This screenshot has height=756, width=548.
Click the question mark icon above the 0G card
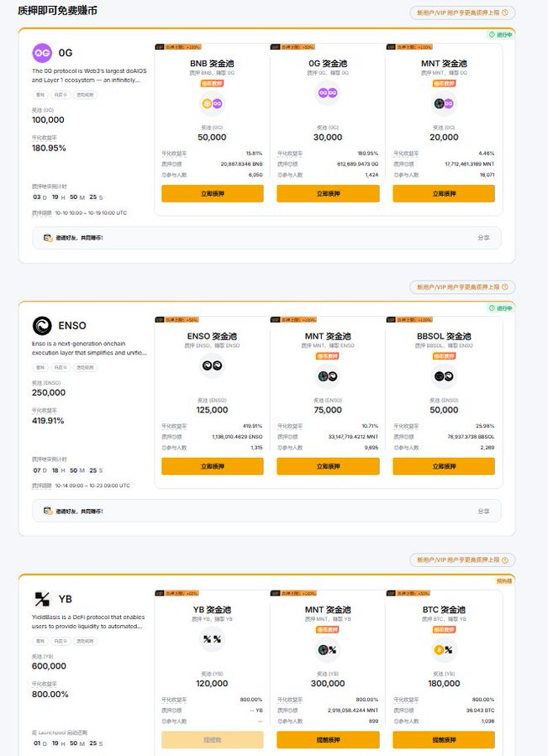pos(504,13)
